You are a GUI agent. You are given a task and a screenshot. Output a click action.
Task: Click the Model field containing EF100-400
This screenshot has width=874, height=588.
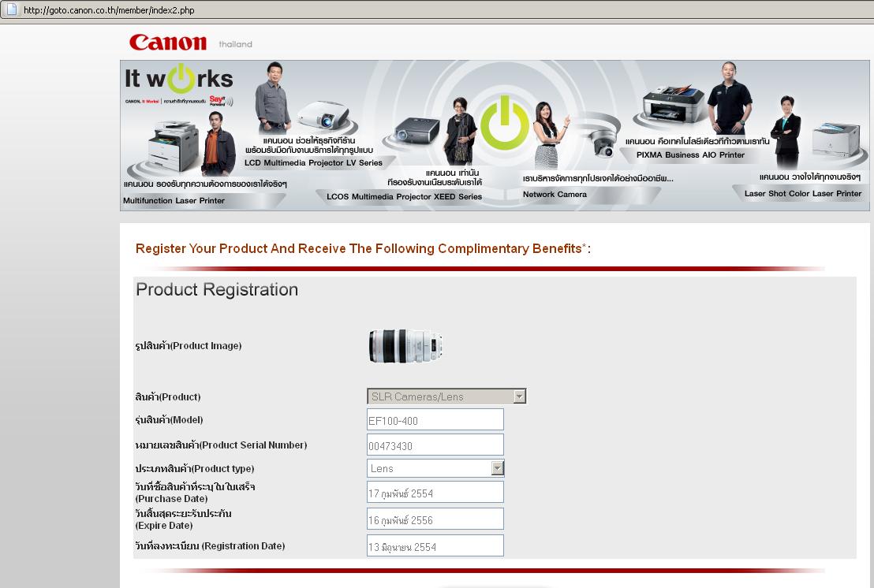(x=435, y=420)
